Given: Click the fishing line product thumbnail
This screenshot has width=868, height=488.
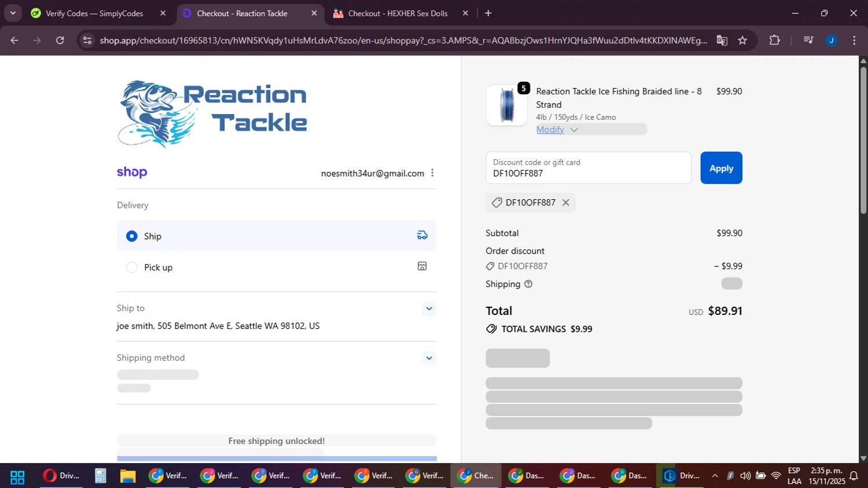Looking at the screenshot, I should click(x=506, y=105).
